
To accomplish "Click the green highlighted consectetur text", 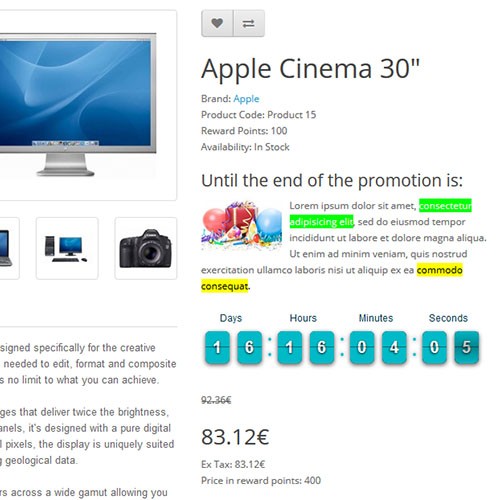I will coord(445,206).
